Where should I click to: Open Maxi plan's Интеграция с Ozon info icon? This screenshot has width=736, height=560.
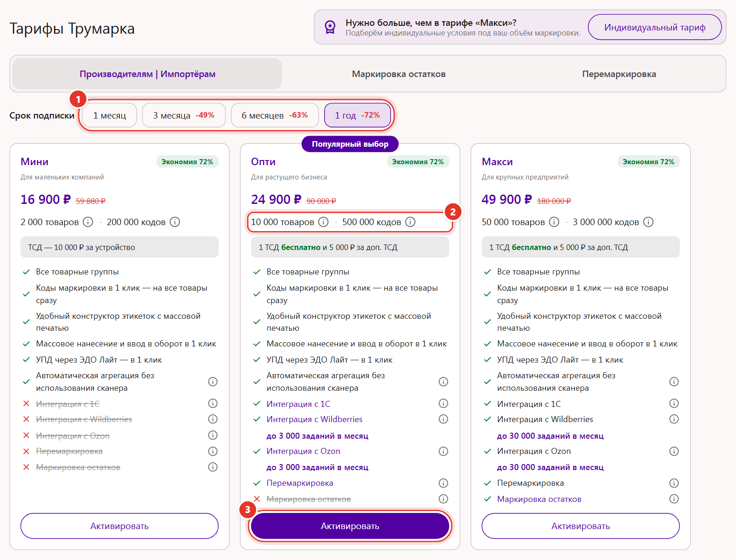pyautogui.click(x=674, y=451)
